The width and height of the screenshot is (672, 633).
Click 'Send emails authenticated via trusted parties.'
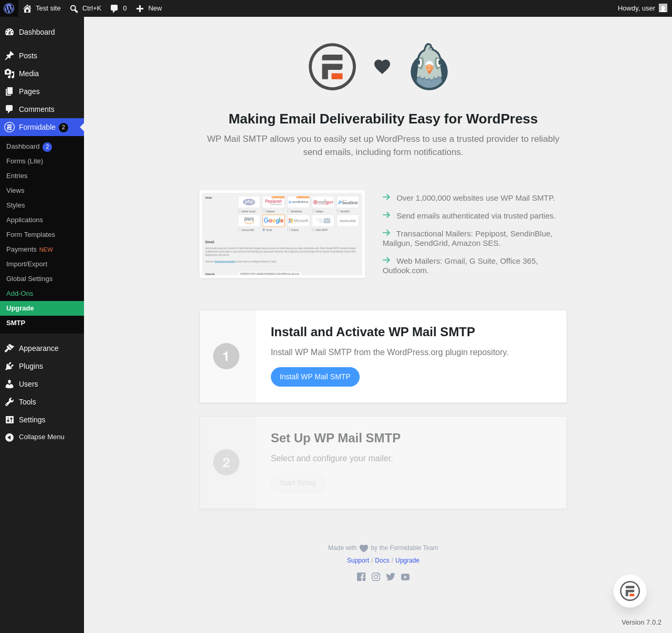(476, 216)
